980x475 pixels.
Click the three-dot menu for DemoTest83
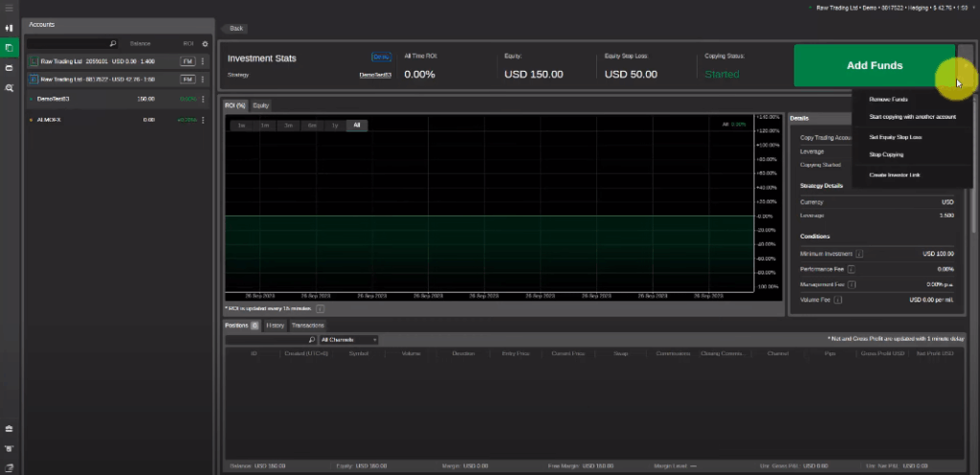203,99
